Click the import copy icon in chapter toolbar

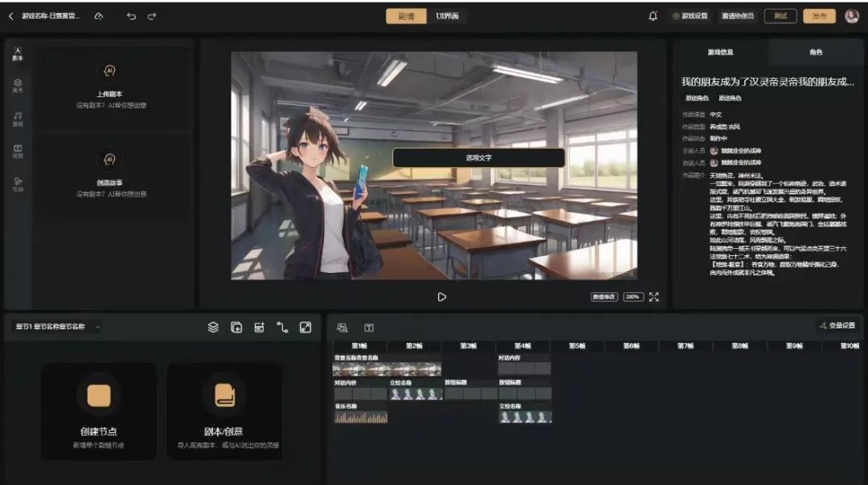(x=236, y=328)
